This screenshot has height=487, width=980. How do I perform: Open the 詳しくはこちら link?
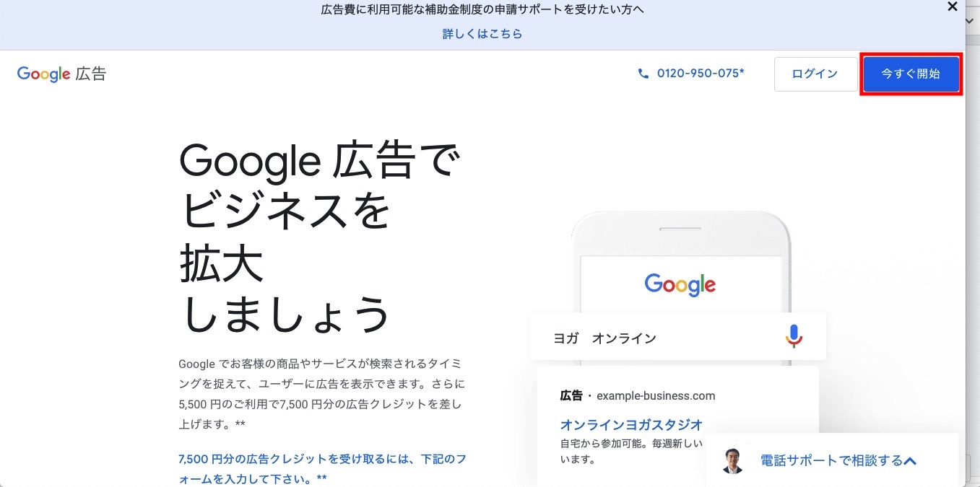click(482, 34)
